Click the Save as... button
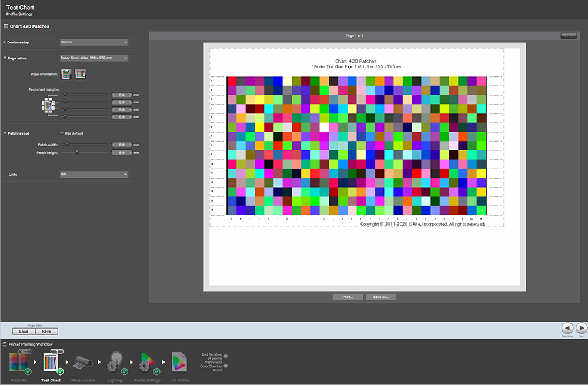This screenshot has height=385, width=588. tap(381, 297)
